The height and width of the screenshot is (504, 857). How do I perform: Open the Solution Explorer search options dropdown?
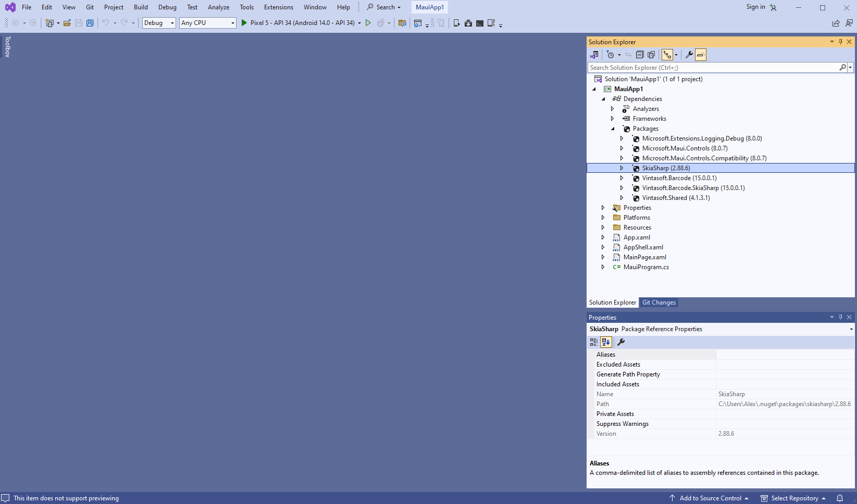[x=851, y=68]
